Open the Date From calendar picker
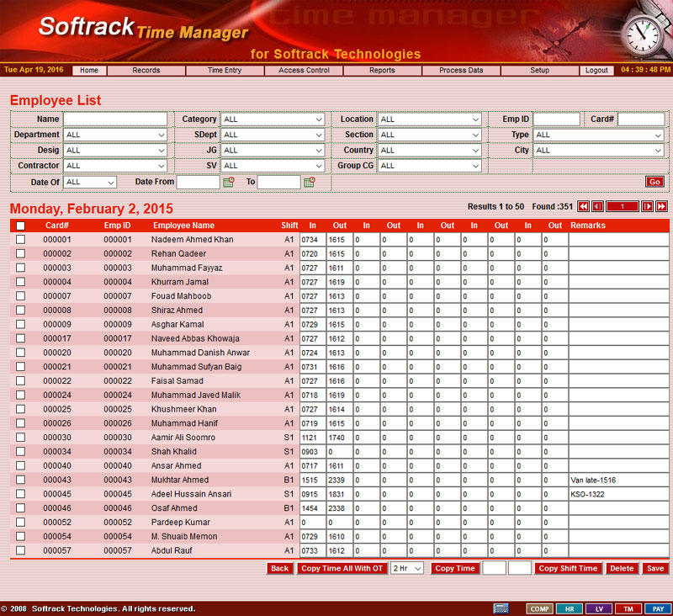 (x=228, y=182)
